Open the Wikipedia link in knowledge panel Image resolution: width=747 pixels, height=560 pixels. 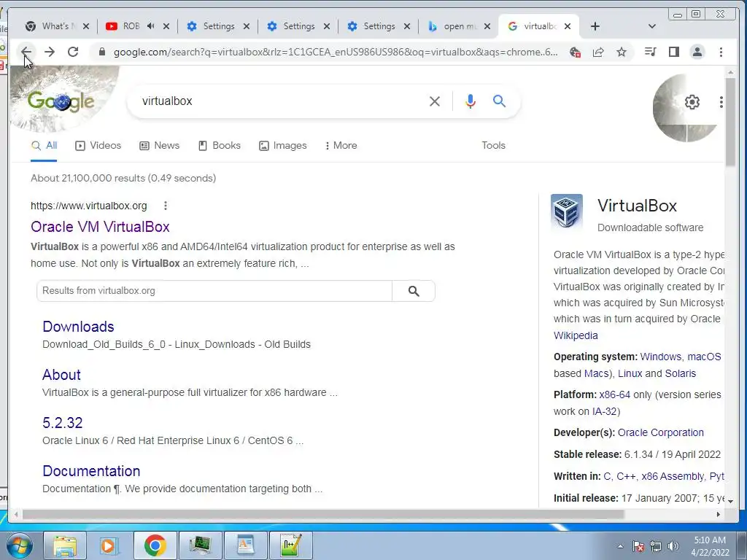pos(576,335)
